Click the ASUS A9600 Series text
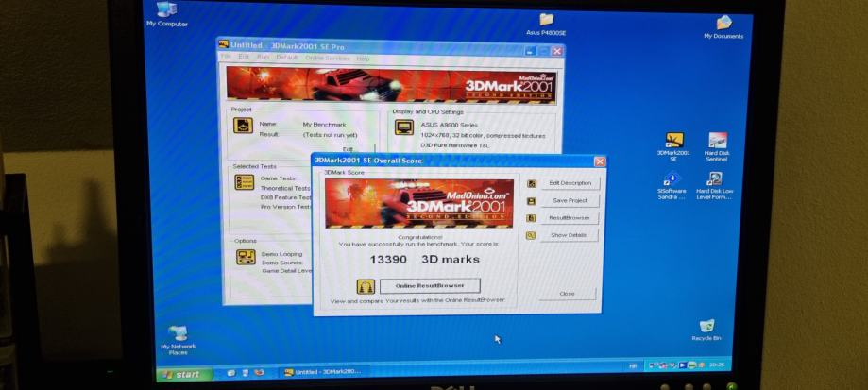This screenshot has width=868, height=390. click(x=449, y=125)
